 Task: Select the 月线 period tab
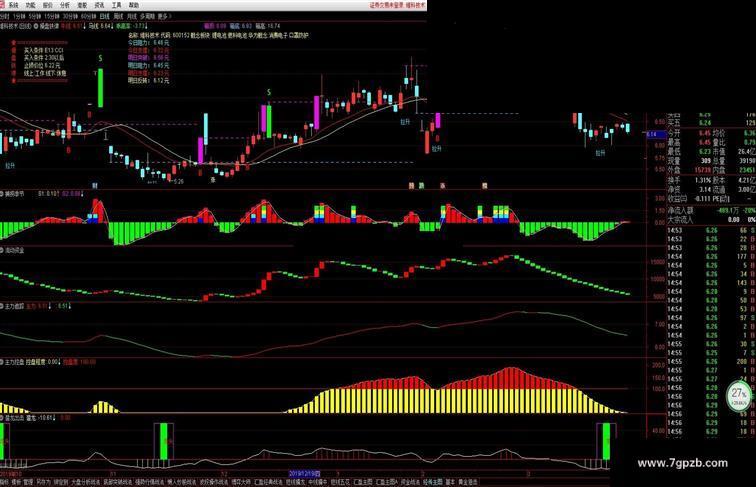[x=132, y=16]
